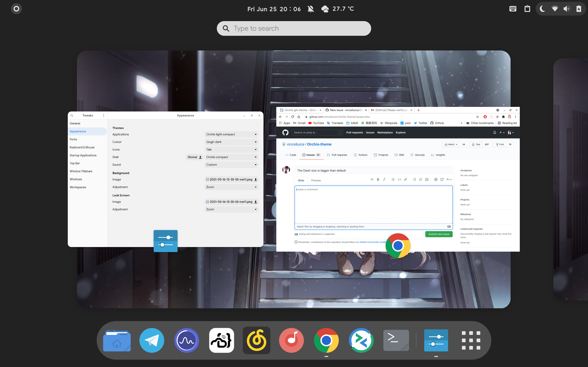The image size is (588, 367).
Task: Star the Orchis-theme repository
Action: click(475, 145)
